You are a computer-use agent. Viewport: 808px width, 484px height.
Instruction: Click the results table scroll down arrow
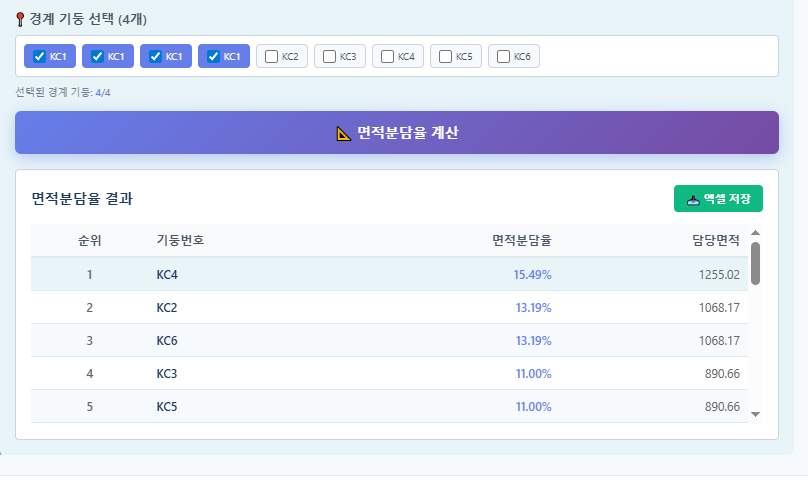755,413
